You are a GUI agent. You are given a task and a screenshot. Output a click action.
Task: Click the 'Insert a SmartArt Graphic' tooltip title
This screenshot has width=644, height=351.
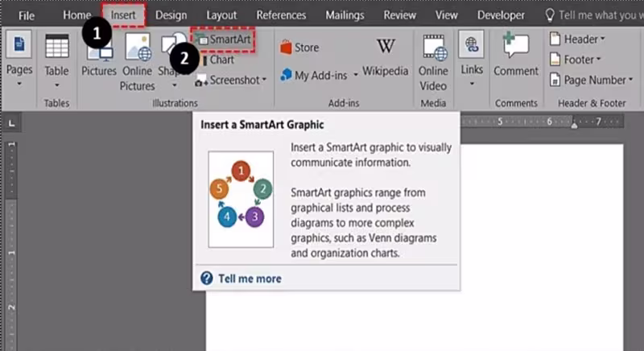point(262,125)
